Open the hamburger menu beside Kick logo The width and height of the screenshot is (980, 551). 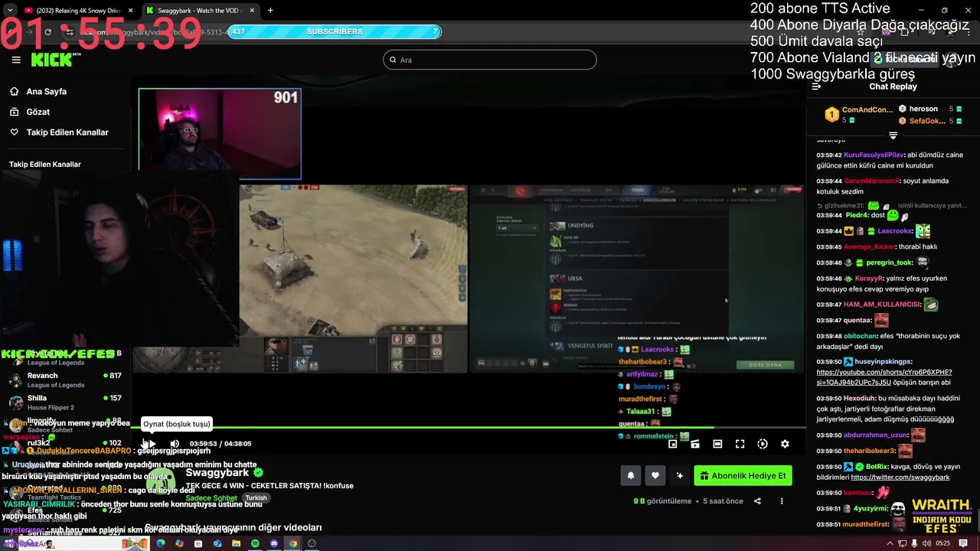pos(16,60)
